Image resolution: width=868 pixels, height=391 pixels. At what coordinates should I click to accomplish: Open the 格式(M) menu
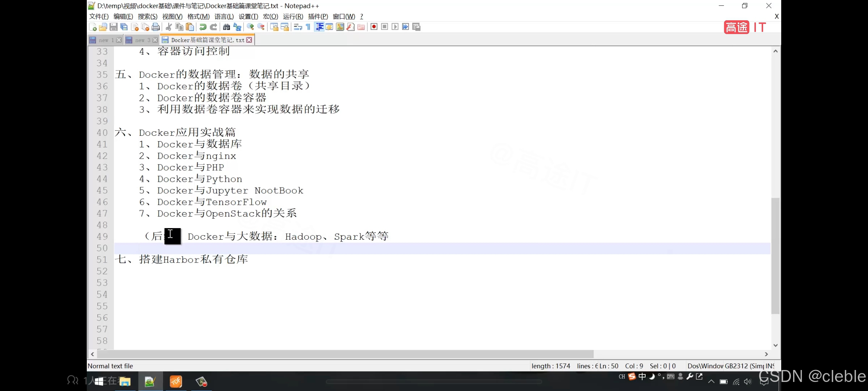coord(199,17)
